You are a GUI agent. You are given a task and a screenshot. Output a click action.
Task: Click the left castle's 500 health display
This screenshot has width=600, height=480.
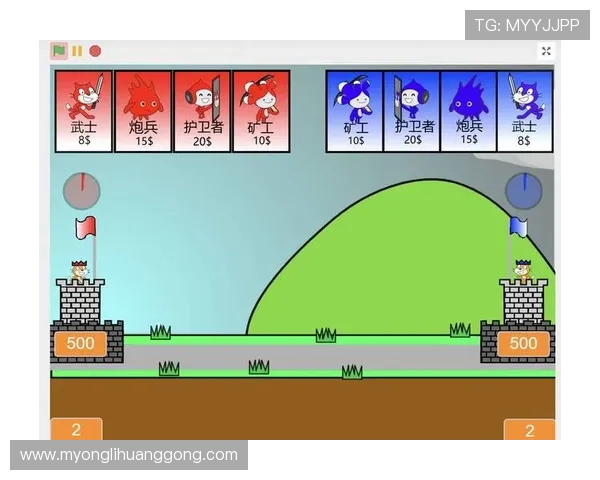[79, 344]
